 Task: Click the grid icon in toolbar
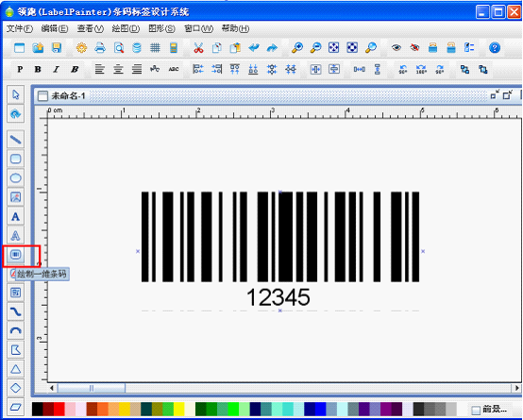point(155,48)
